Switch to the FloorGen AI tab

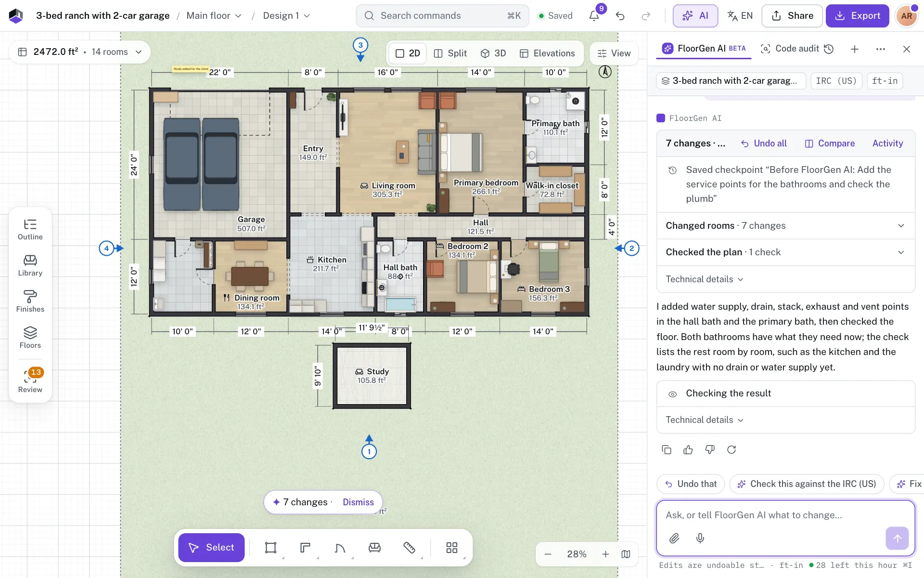(704, 49)
